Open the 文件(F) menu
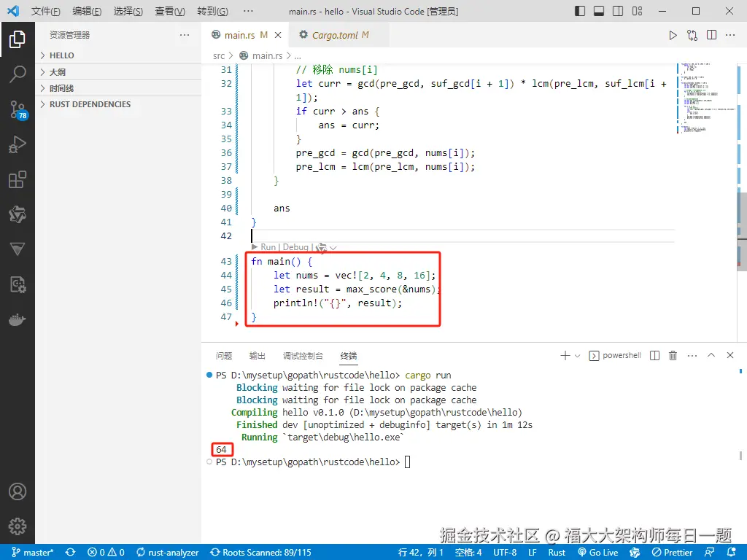Screen dimensions: 747x560 [46, 11]
